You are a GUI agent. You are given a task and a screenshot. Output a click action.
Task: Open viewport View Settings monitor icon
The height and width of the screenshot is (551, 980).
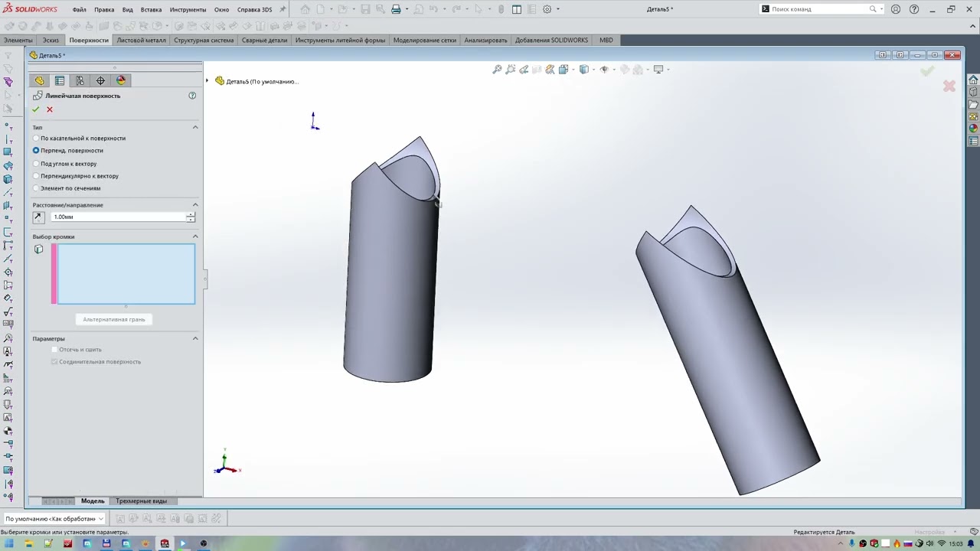click(658, 70)
